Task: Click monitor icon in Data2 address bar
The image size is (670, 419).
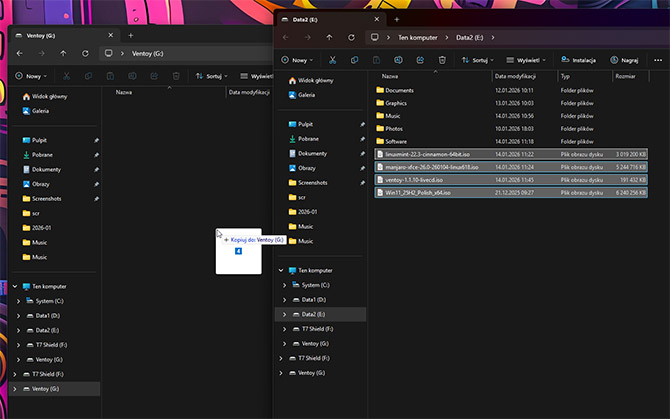Action: coord(374,37)
